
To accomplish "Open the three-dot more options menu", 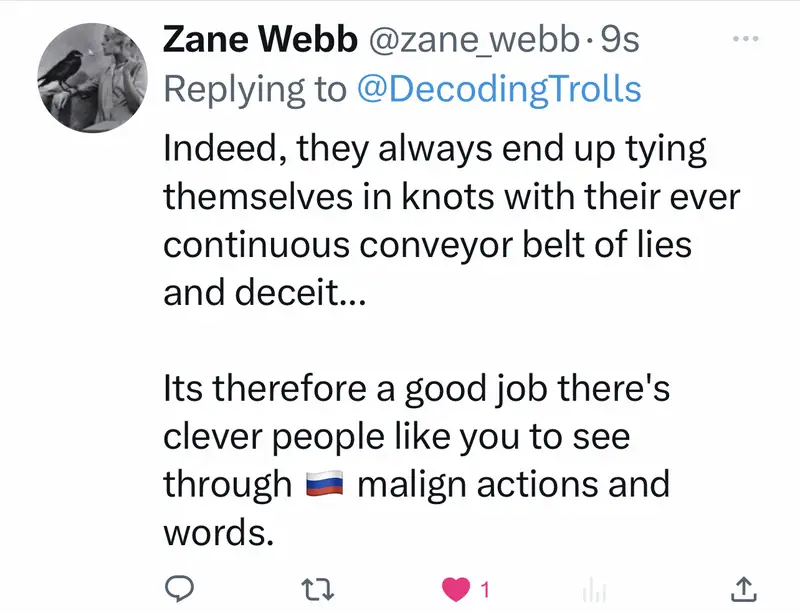I will point(746,40).
